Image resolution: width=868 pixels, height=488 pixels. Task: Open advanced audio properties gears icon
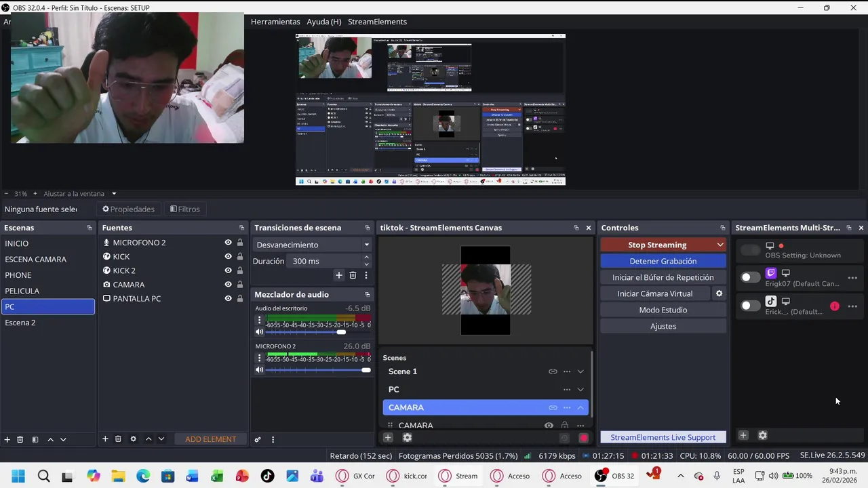[258, 439]
